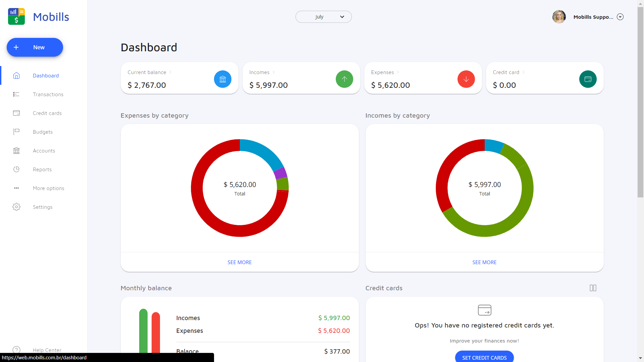The height and width of the screenshot is (362, 644).
Task: Open Help Center link
Action: tap(47, 350)
